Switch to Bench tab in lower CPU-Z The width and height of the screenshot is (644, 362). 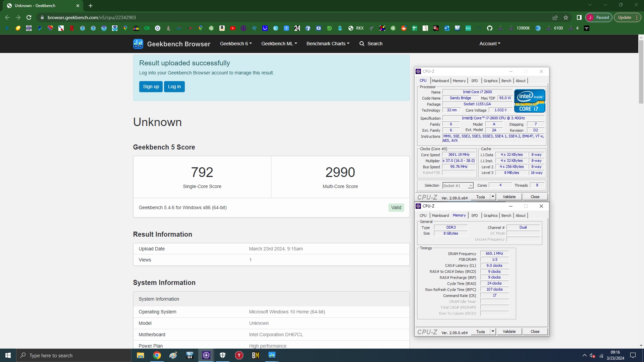point(506,216)
